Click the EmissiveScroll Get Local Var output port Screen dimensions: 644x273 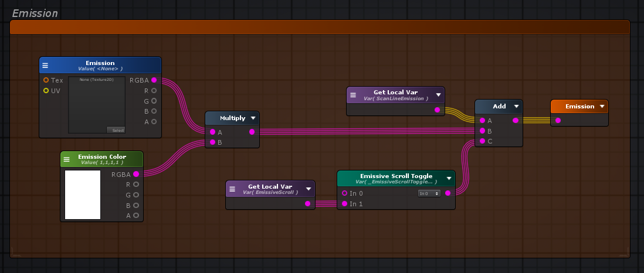click(x=307, y=203)
